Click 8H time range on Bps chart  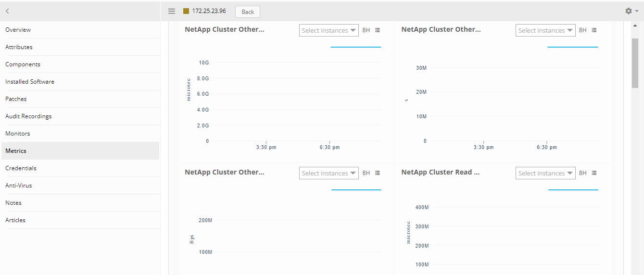(366, 173)
